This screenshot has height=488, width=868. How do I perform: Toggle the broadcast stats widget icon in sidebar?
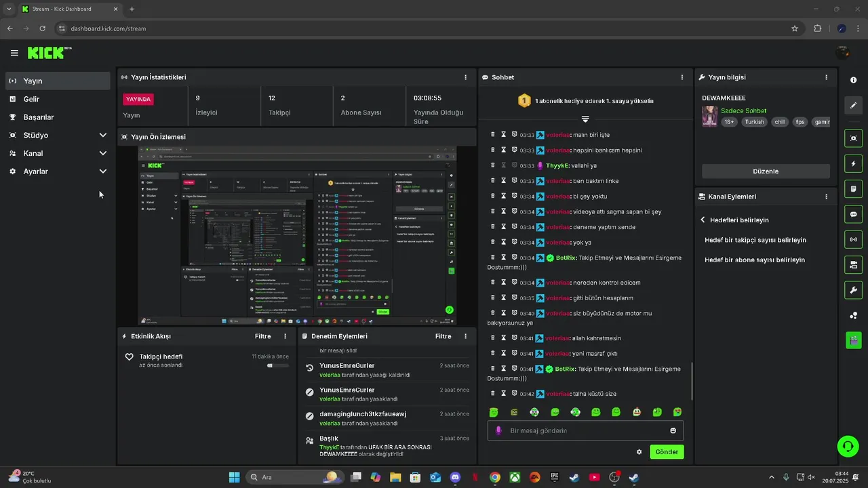(853, 239)
